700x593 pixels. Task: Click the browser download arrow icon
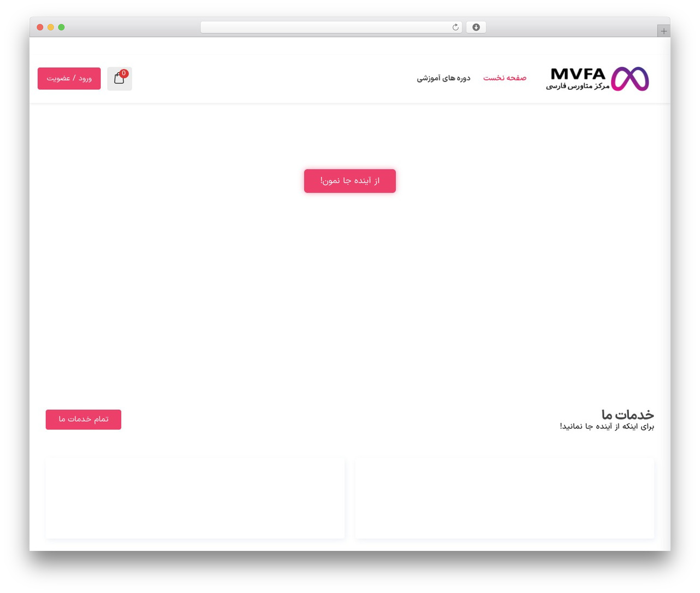[476, 27]
